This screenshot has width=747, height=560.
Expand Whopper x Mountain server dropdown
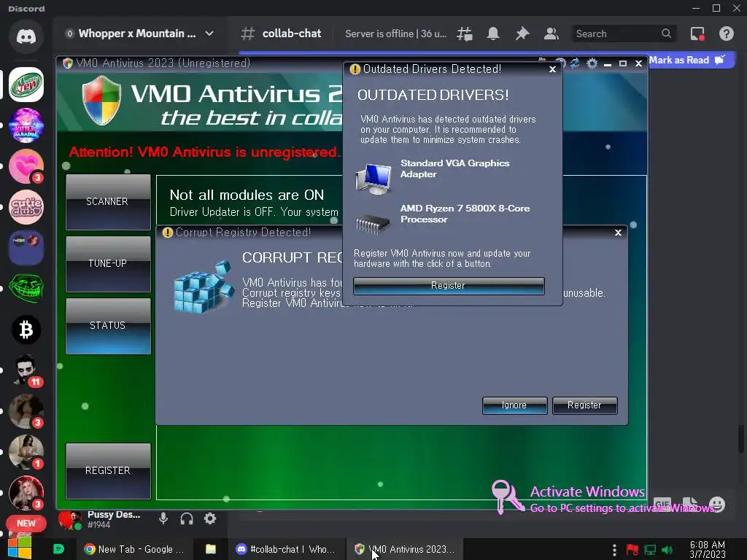click(x=209, y=34)
